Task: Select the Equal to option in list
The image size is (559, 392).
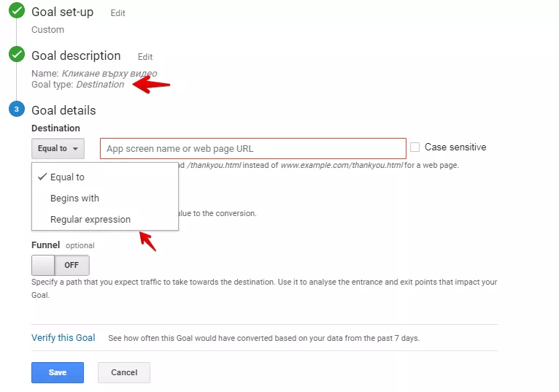Action: click(105, 177)
